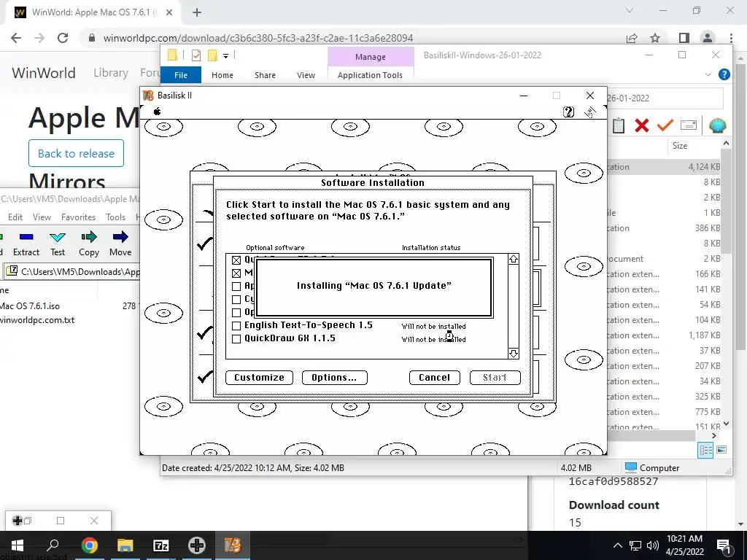
Task: Open 7-Zip from the taskbar
Action: [x=161, y=545]
